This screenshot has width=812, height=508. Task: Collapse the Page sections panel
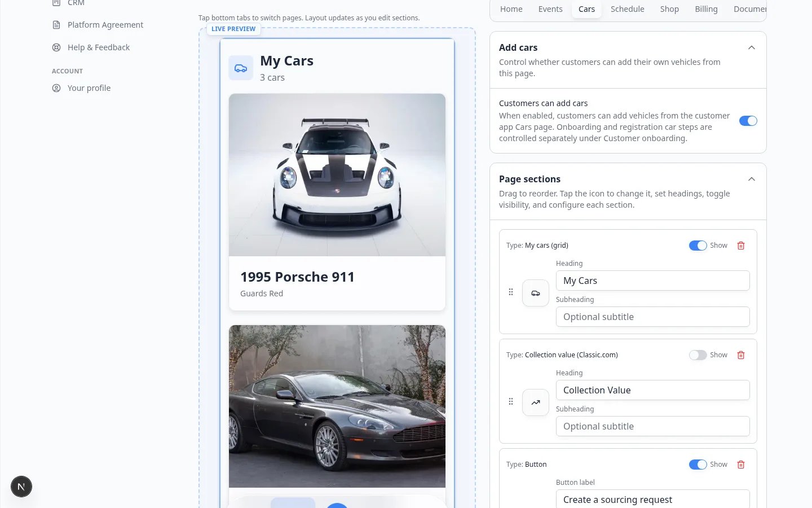[751, 179]
